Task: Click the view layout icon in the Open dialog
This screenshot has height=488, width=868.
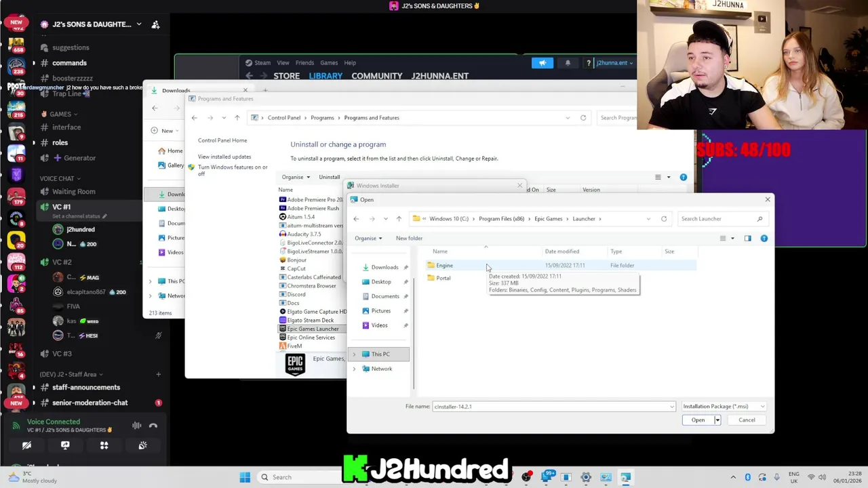Action: click(723, 239)
